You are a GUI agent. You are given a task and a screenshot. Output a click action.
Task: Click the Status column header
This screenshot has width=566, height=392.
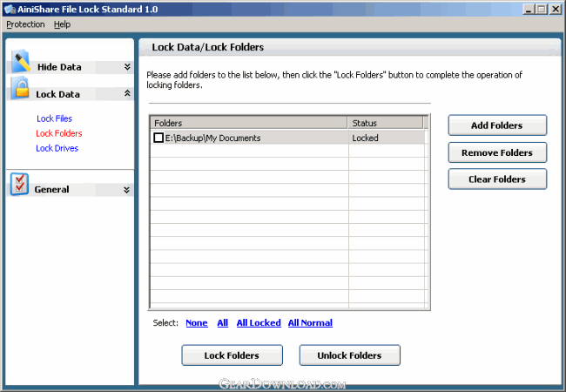[385, 123]
